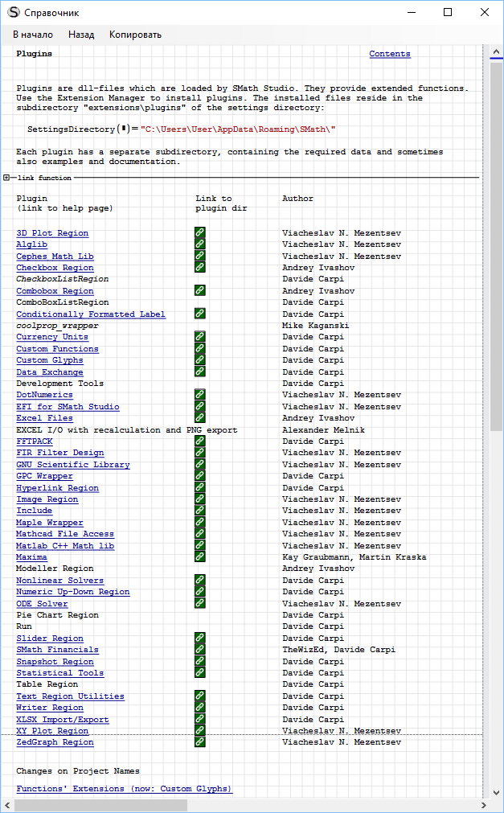Click link icon beside ODE Solver

click(x=199, y=603)
